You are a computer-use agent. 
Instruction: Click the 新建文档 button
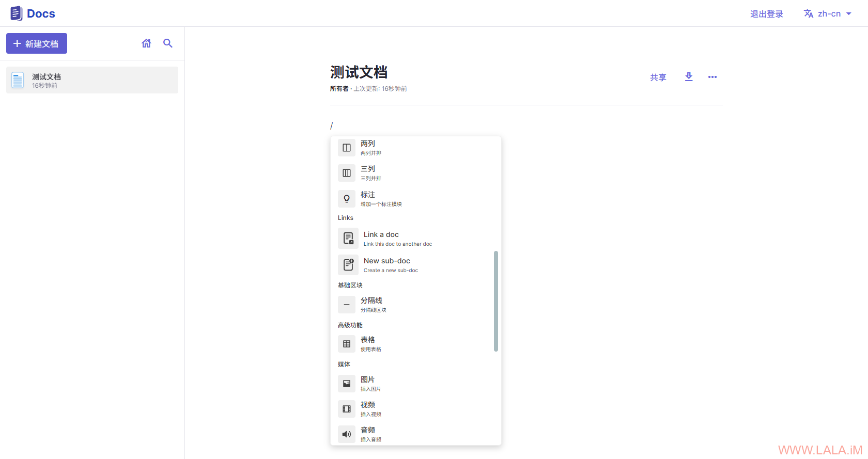point(37,44)
